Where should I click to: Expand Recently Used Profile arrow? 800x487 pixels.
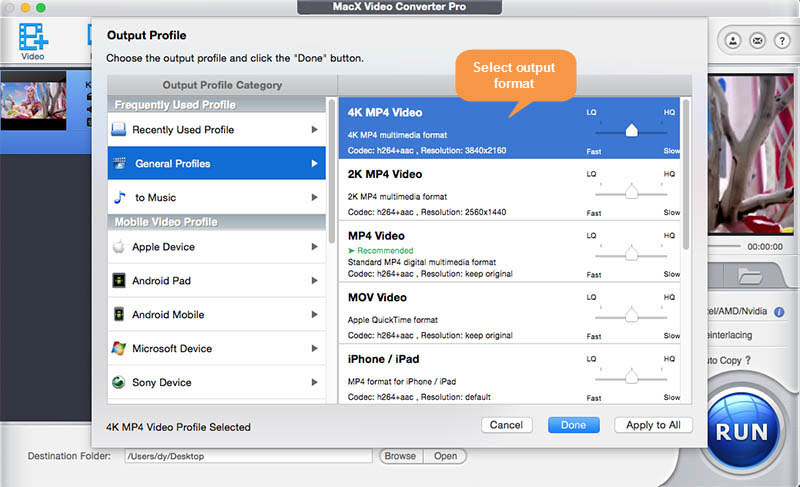click(x=315, y=130)
